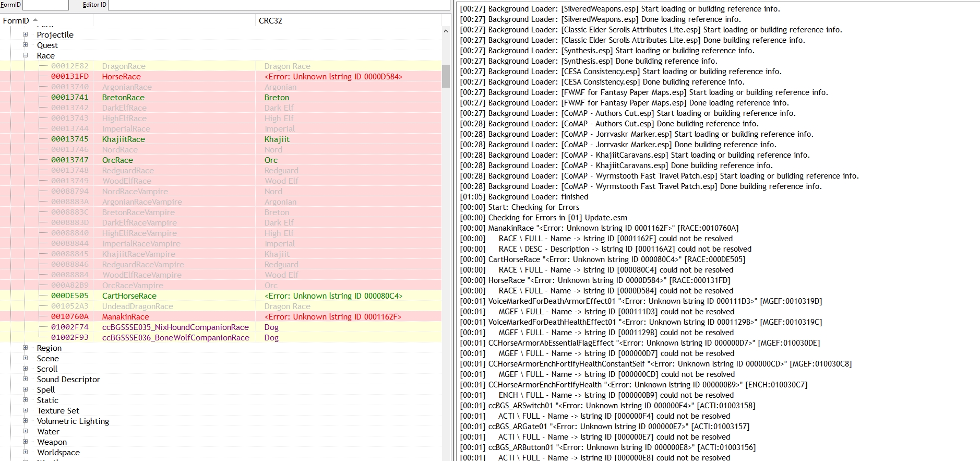980x461 pixels.
Task: Select the DragonRace record
Action: pos(221,66)
